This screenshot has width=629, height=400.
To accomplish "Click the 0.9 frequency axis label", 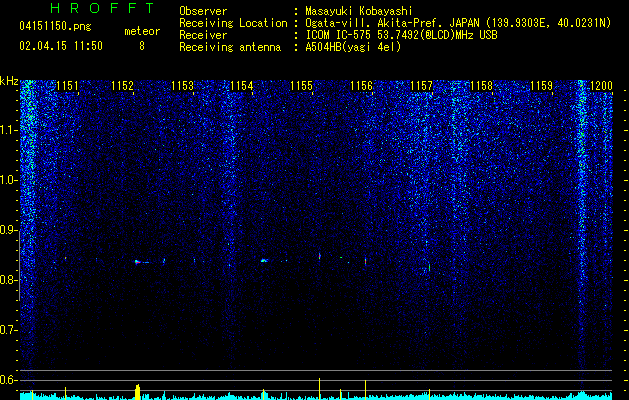I will pos(8,230).
